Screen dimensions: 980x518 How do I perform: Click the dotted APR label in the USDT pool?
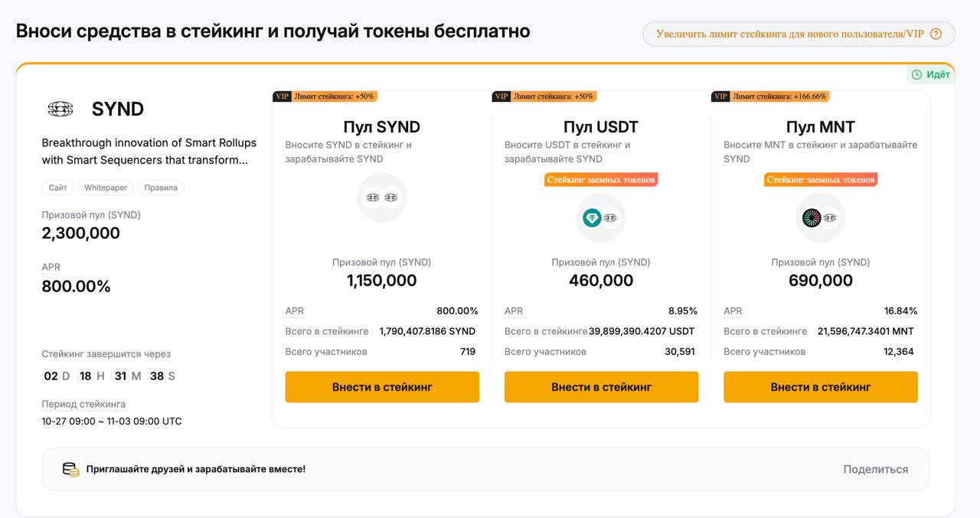[x=513, y=311]
